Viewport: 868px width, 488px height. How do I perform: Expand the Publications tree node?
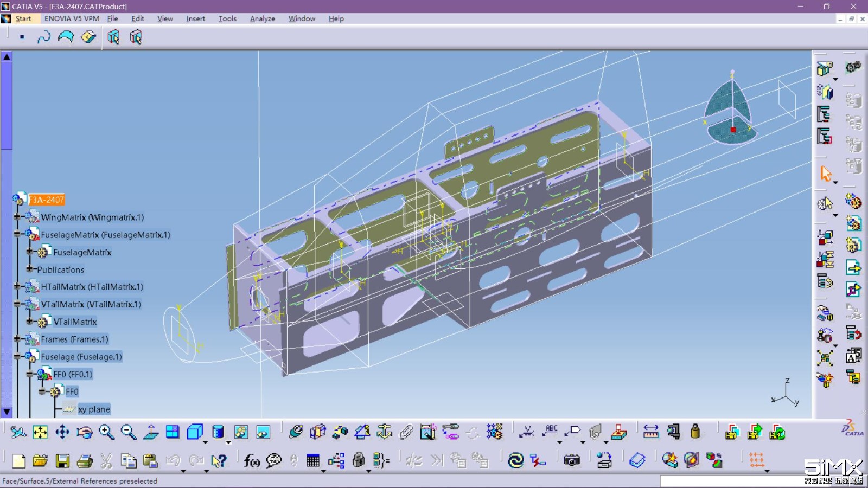30,269
